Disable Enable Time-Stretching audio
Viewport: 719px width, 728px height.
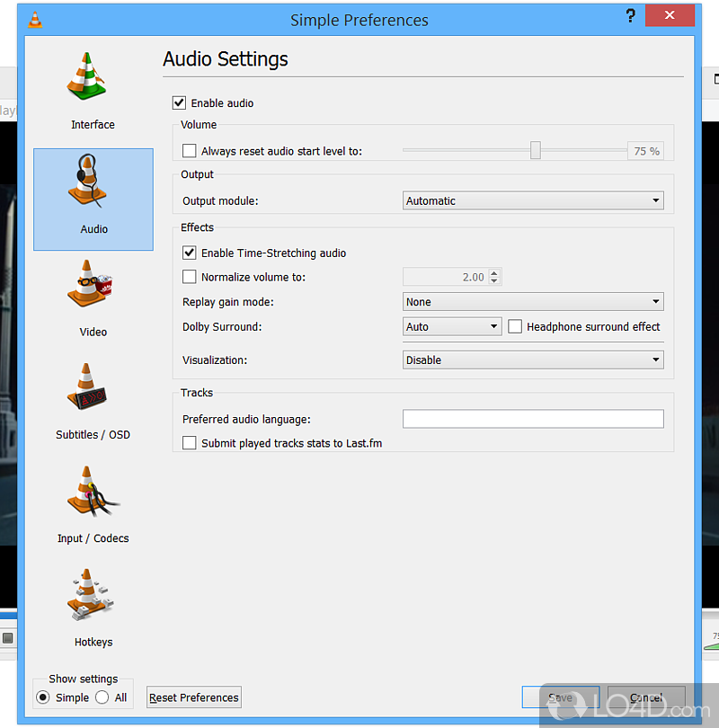[190, 253]
